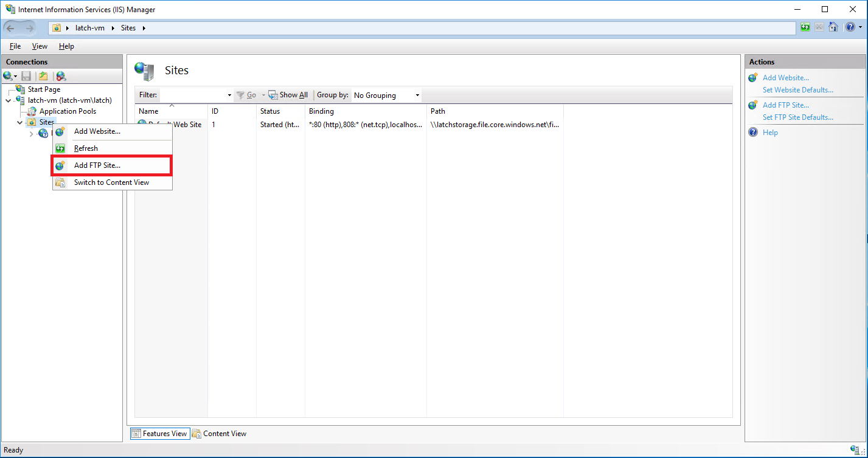
Task: Sort by the Name column header
Action: point(171,111)
